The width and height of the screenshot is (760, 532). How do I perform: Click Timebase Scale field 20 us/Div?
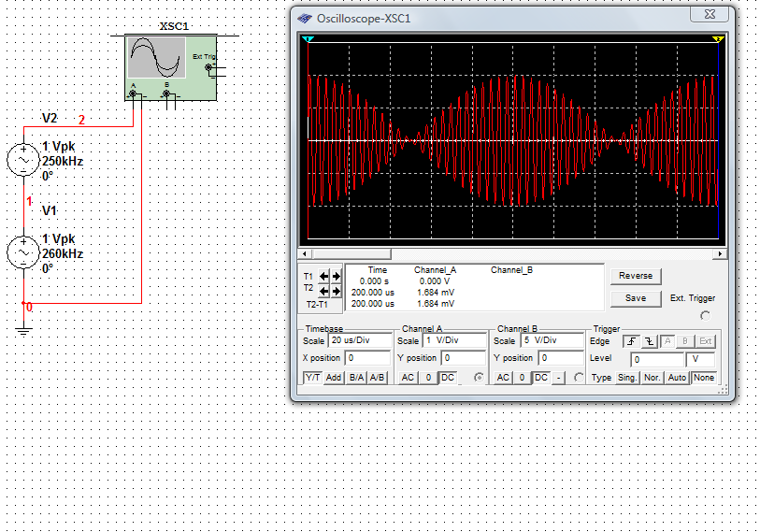(360, 340)
